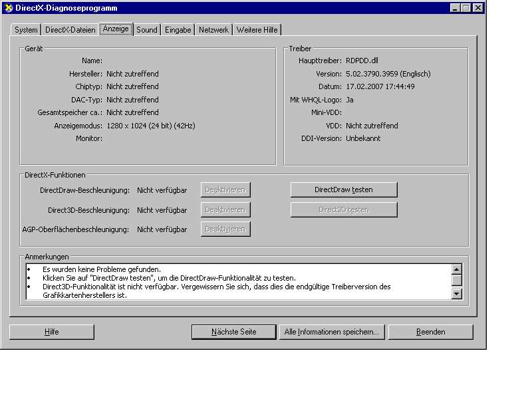Click the display mode 1280 x 1024 value
Viewport: 532px width, 399px height.
(151, 126)
